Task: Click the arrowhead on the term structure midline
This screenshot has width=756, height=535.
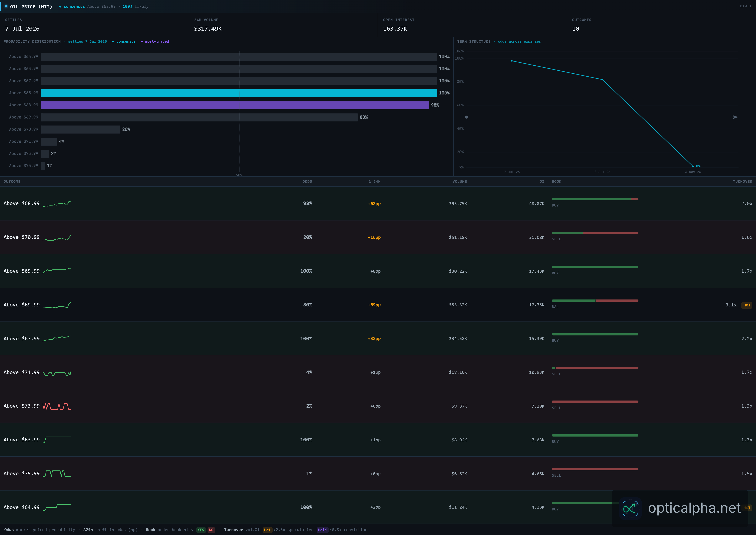Action: point(735,117)
